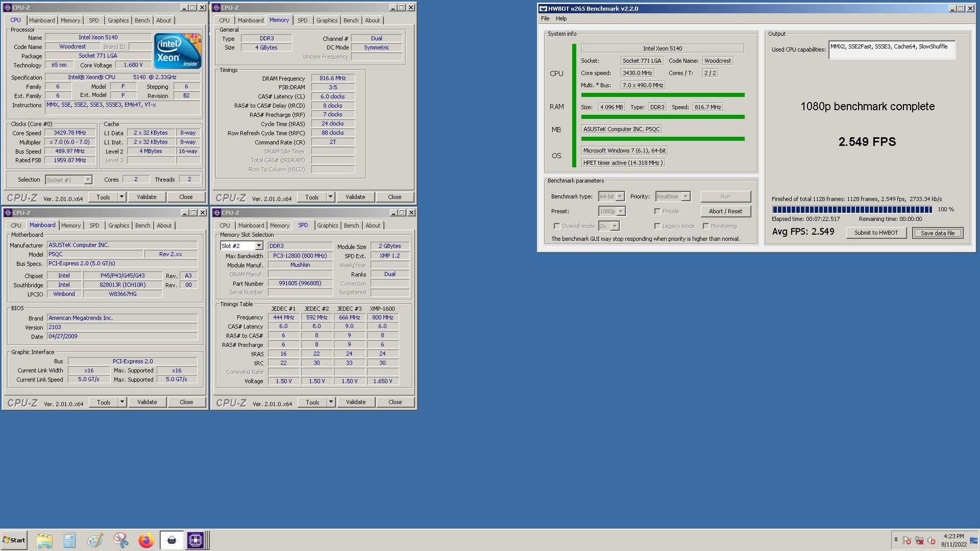Open network status tray icon
Viewport: 980px width, 551px height.
(x=919, y=540)
